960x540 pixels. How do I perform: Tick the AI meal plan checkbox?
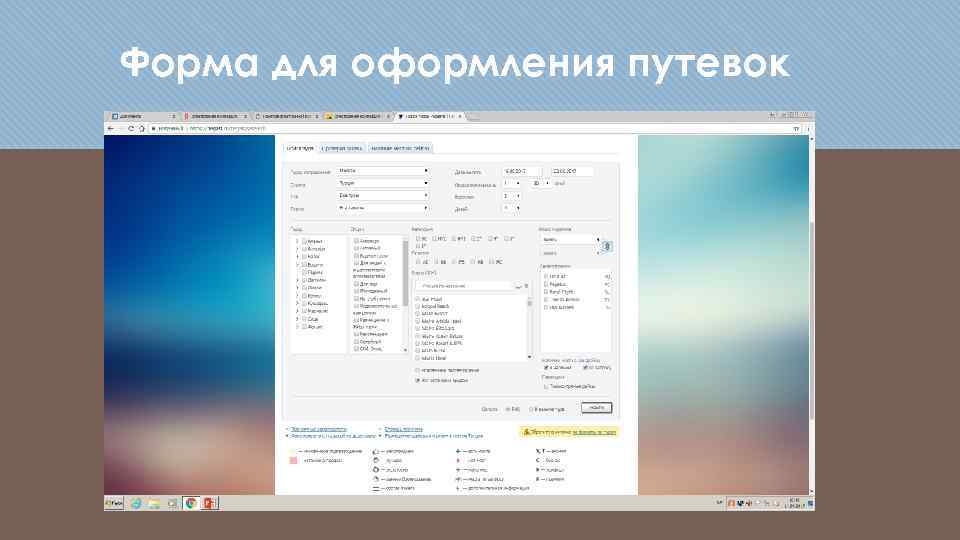418,262
